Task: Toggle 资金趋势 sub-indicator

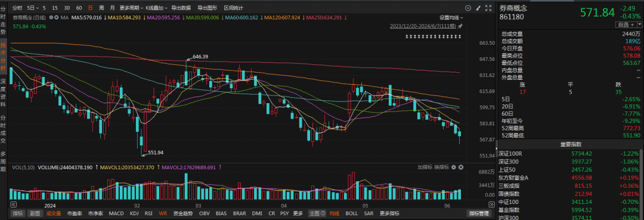Action: 183,213
